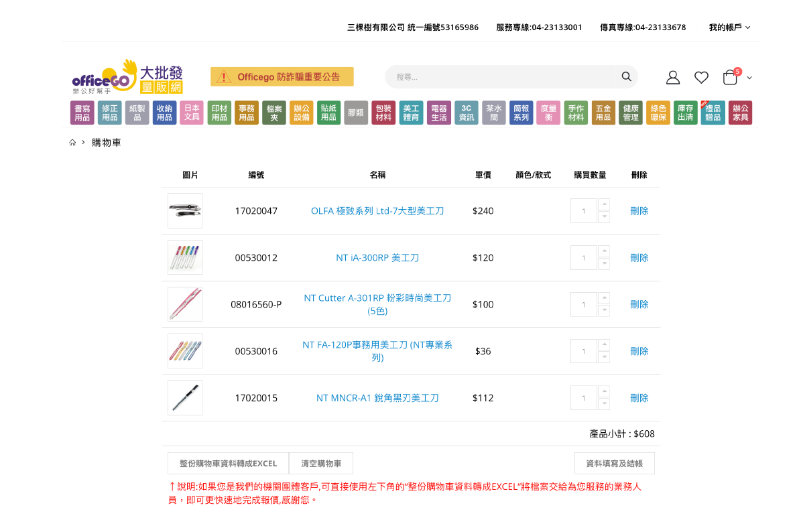Expand the 我的帳戶 dropdown
The width and height of the screenshot is (799, 532).
coord(729,27)
